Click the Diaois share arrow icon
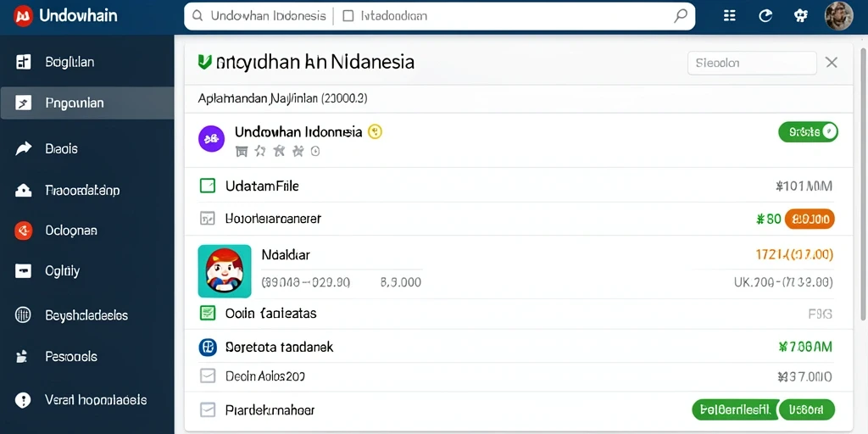868x434 pixels. [23, 148]
